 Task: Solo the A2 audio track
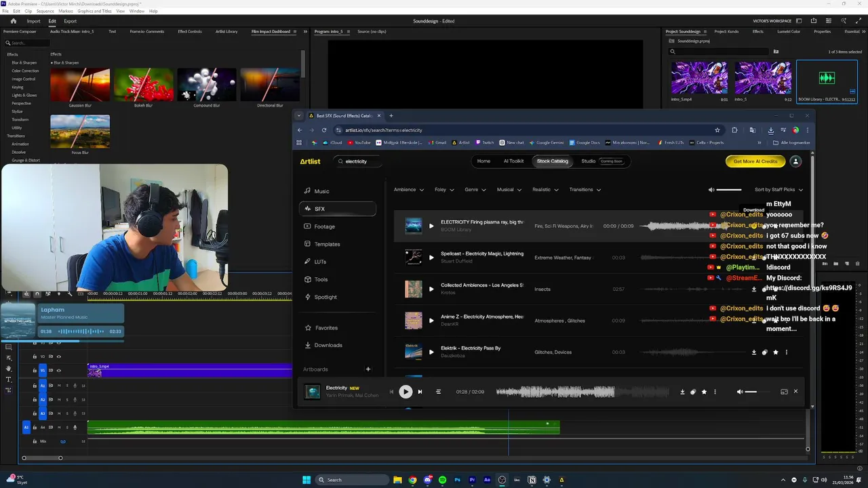point(67,400)
